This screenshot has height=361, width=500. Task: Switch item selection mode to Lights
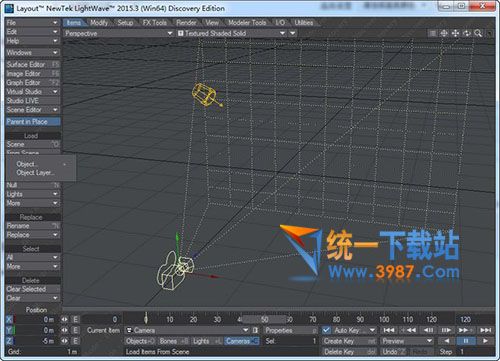[206, 341]
